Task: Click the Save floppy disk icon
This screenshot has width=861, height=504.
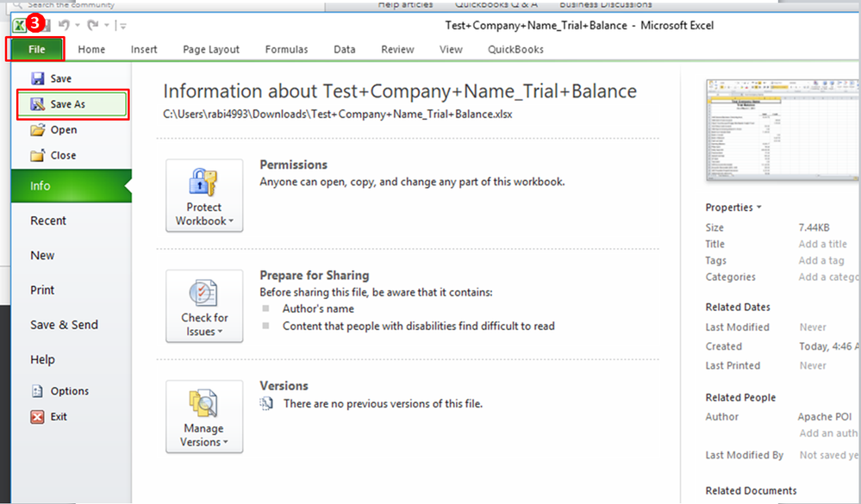Action: 37,78
